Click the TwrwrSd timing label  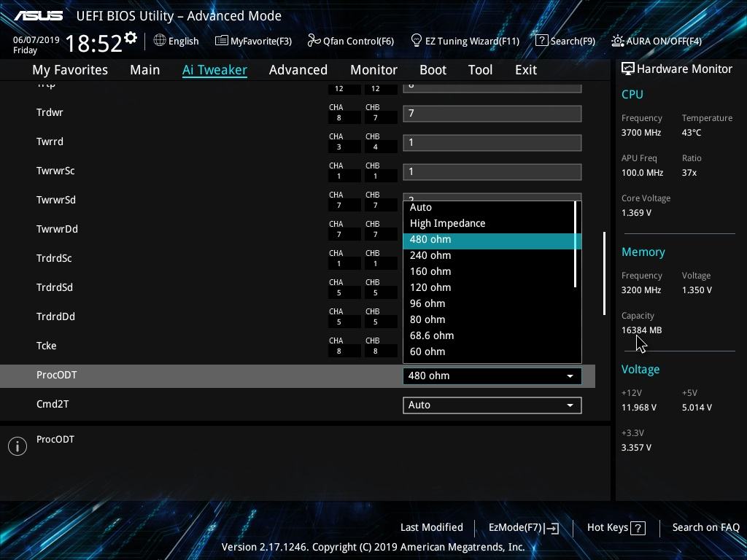(55, 200)
